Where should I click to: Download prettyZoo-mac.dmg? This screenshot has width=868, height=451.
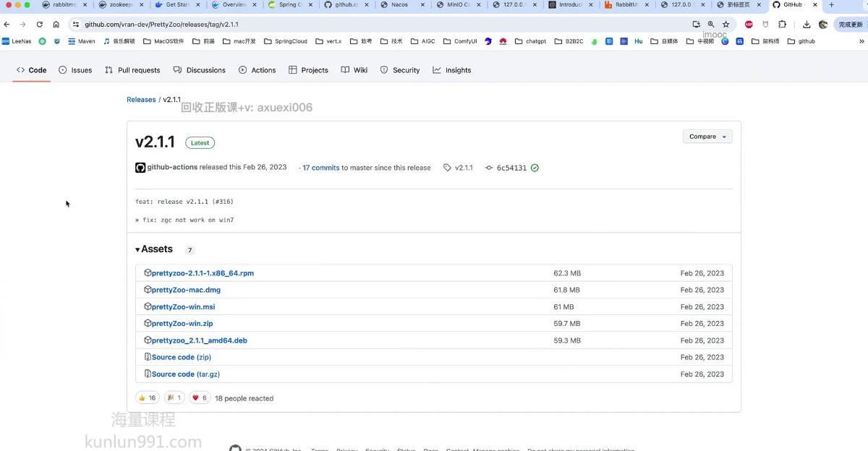click(x=186, y=290)
